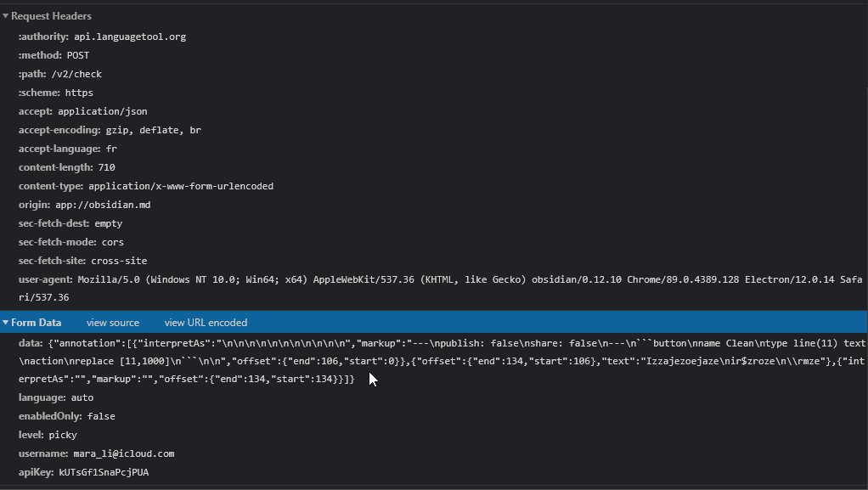
Task: Click the content-length value 710
Action: tap(108, 167)
